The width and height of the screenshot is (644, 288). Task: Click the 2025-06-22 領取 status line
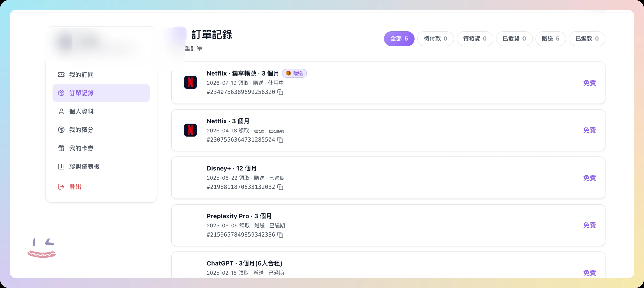[x=246, y=178]
